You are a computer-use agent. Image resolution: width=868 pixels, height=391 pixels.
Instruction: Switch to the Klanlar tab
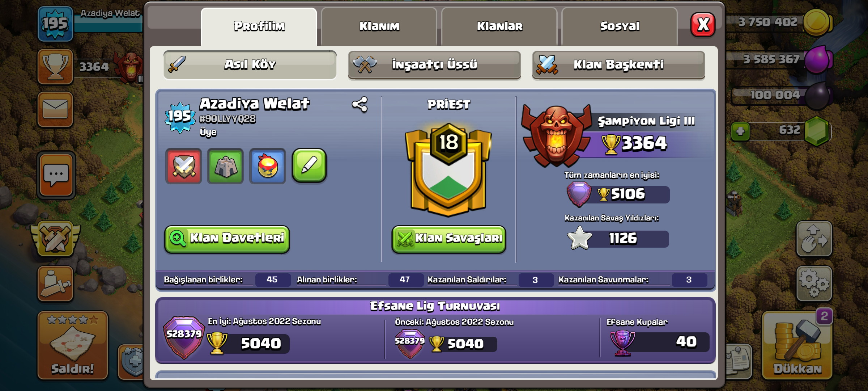pos(499,26)
